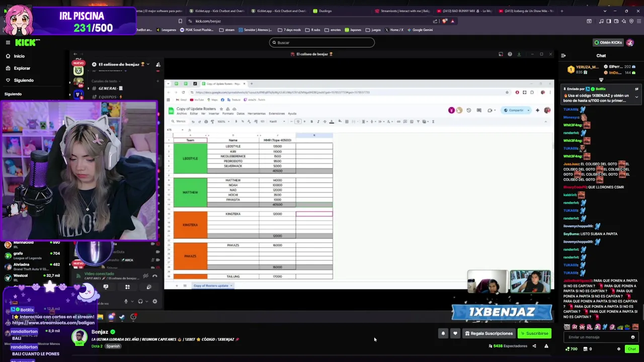
Task: Enable stream notifications bell
Action: (443, 333)
